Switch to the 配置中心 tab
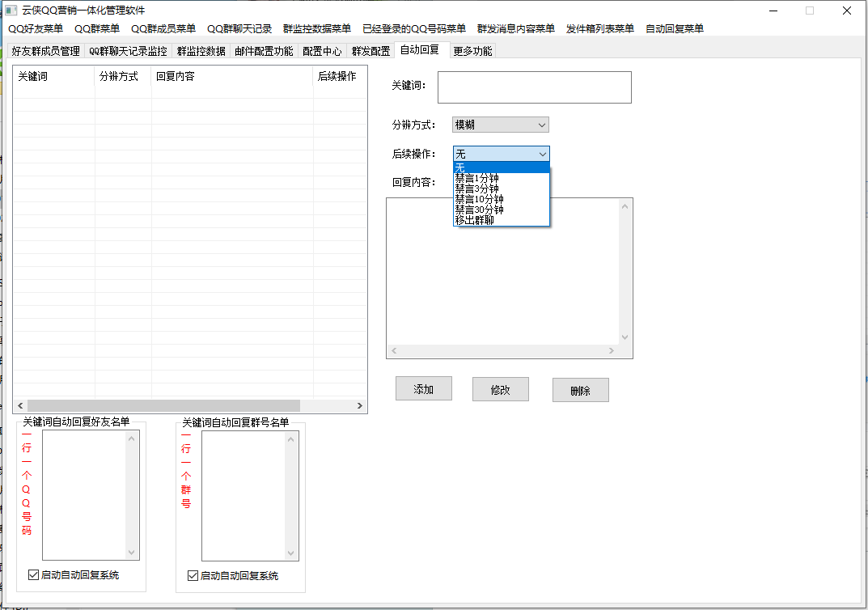 [x=322, y=51]
